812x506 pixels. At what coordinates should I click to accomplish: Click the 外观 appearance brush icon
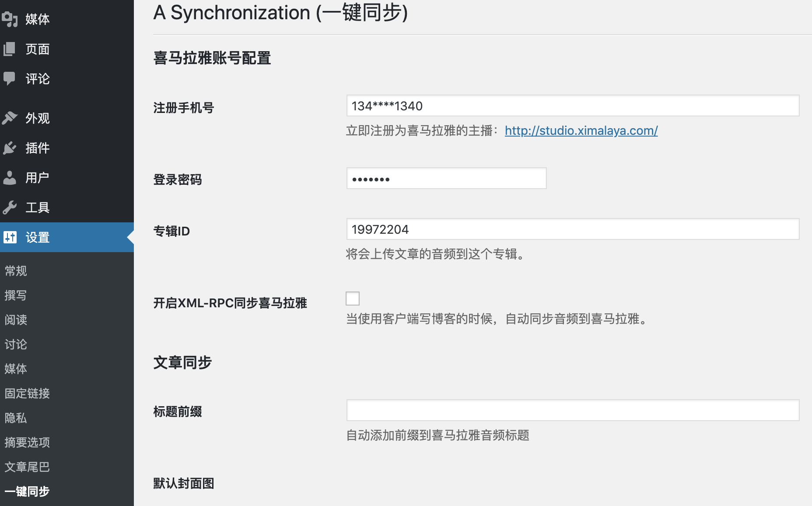[10, 118]
